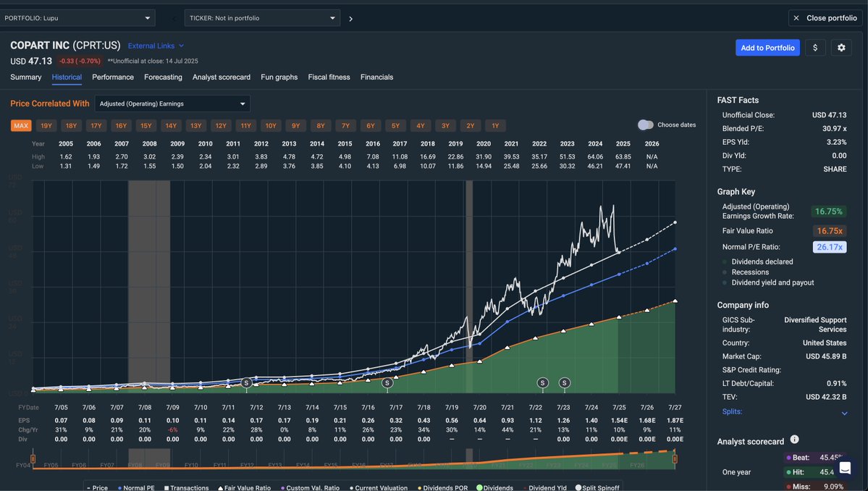Select the MAX time range button
This screenshot has height=491, width=868.
coord(21,126)
